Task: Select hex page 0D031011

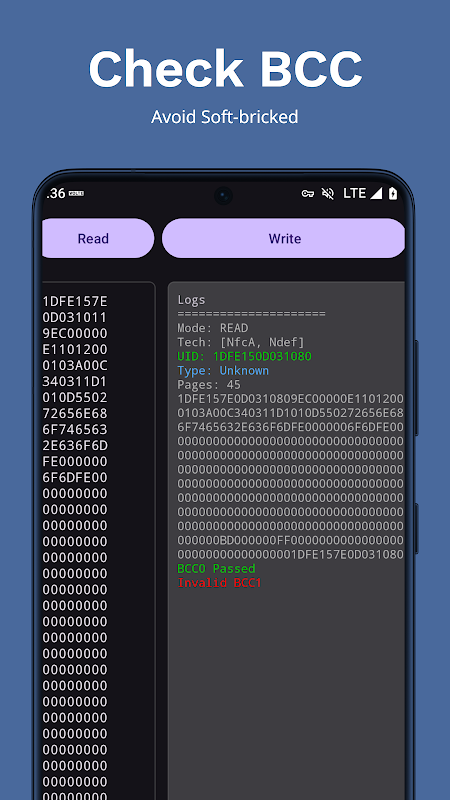Action: (x=75, y=317)
